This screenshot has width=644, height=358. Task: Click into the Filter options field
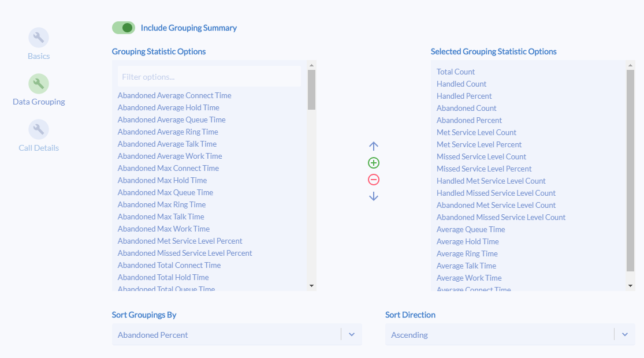tap(209, 76)
